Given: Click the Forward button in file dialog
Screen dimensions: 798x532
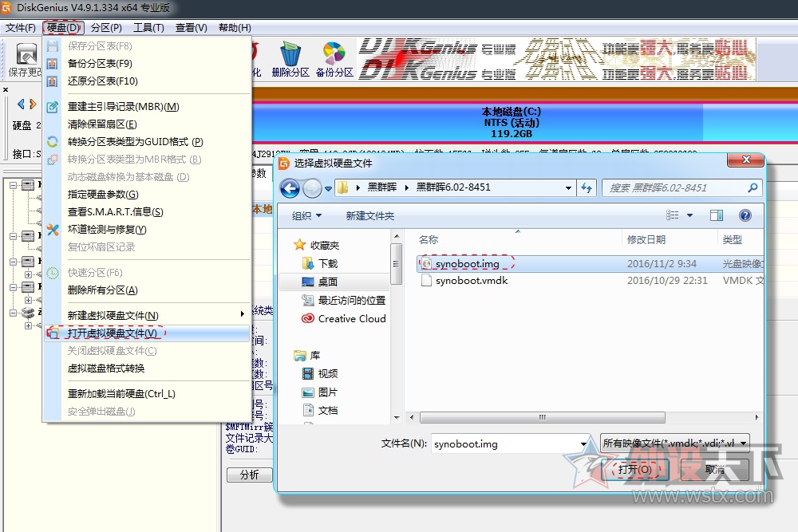Looking at the screenshot, I should [x=312, y=188].
